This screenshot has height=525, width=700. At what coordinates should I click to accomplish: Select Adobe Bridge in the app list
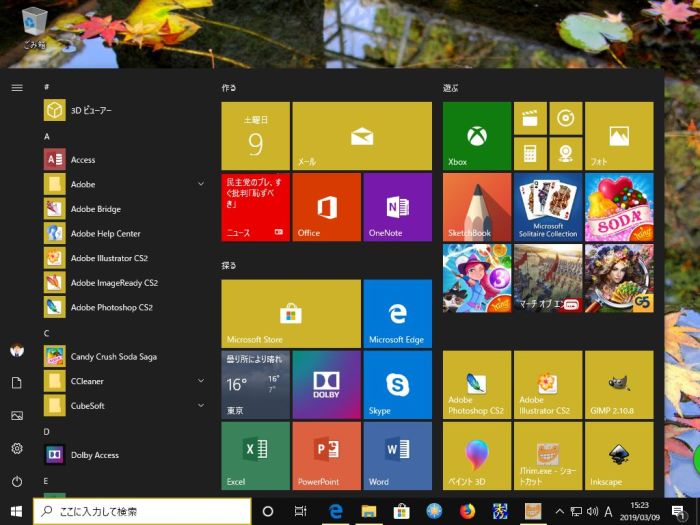[96, 209]
